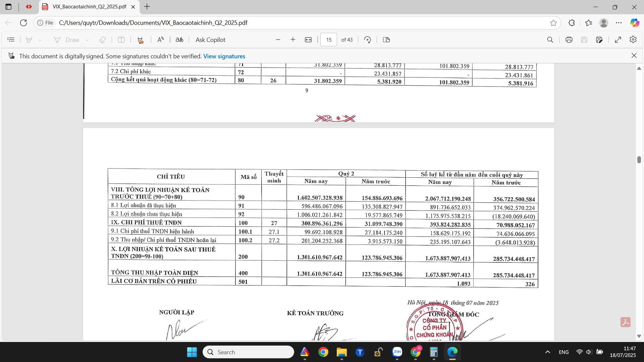Enter full screen mode

click(x=618, y=40)
